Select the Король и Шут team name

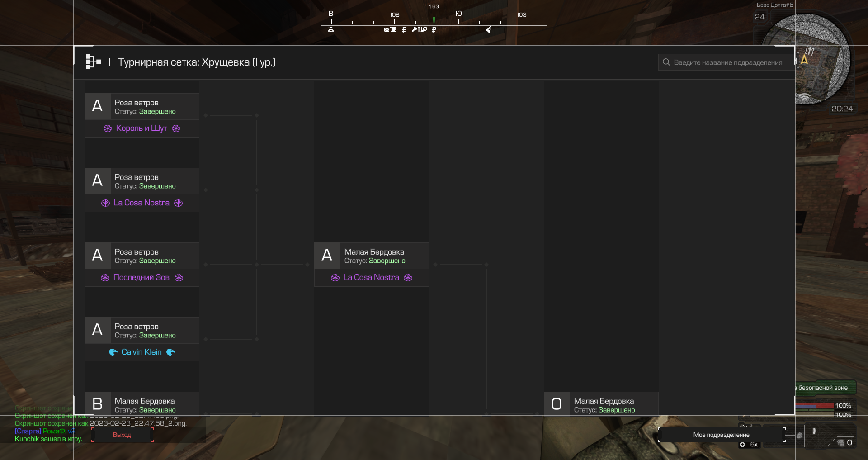(142, 128)
